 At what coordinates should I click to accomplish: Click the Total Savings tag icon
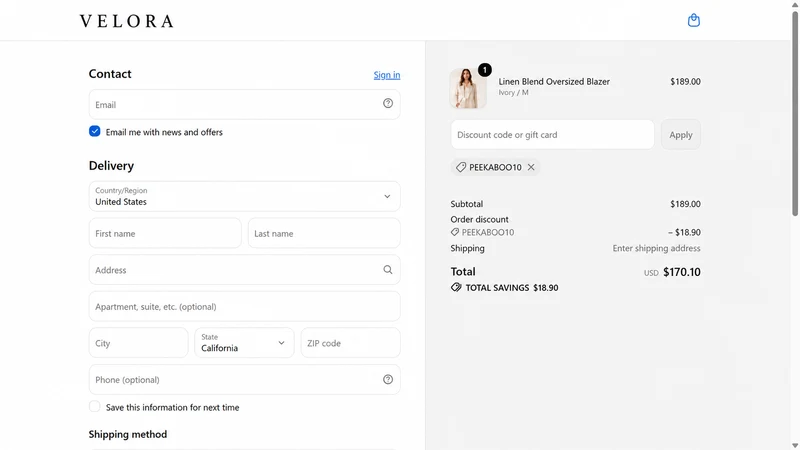tap(456, 287)
